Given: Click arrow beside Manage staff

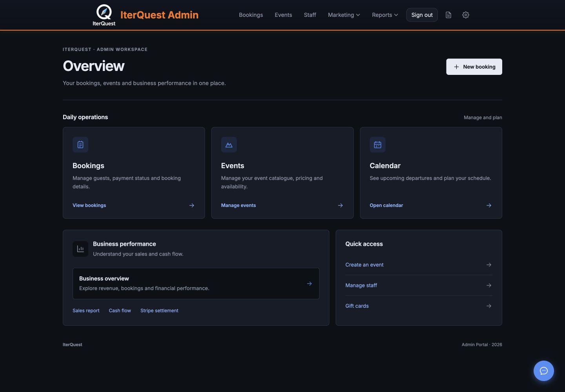Looking at the screenshot, I should 489,285.
